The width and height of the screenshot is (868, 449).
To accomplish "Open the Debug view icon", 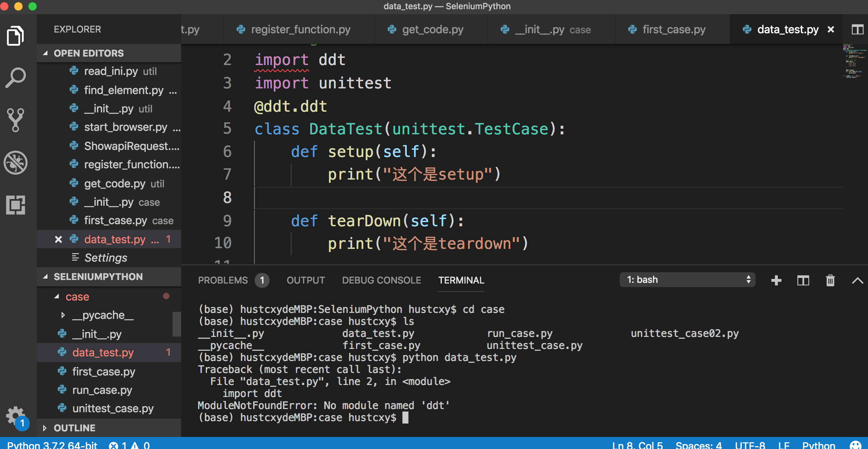I will click(15, 163).
